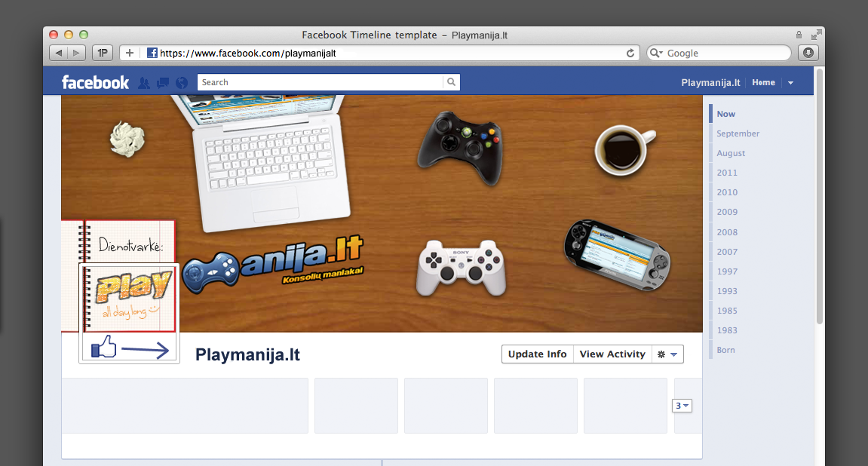Click the search magnifier icon
This screenshot has height=466, width=868.
click(452, 82)
